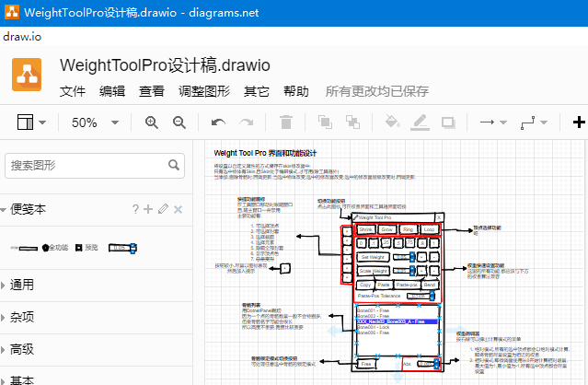Close the 便笺本 scratchpad with X
The image size is (588, 385).
tap(179, 209)
